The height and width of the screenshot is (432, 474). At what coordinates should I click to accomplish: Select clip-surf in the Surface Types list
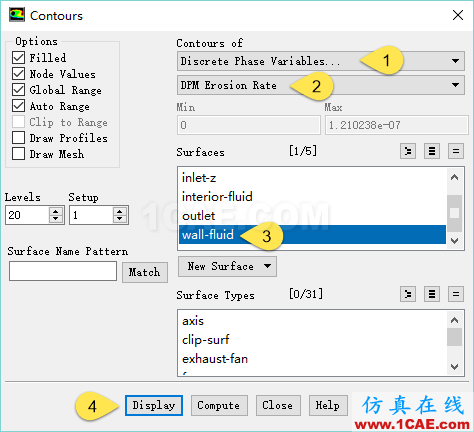(x=206, y=340)
